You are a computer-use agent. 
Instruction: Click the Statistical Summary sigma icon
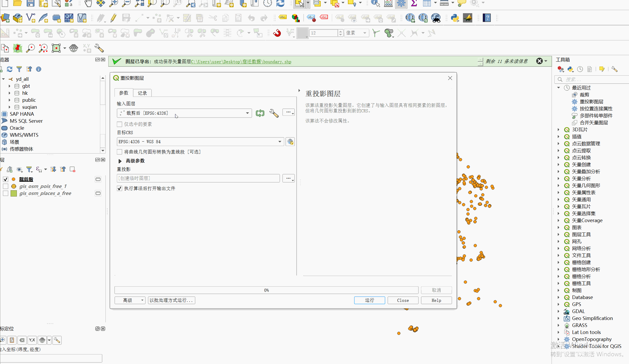tap(414, 4)
